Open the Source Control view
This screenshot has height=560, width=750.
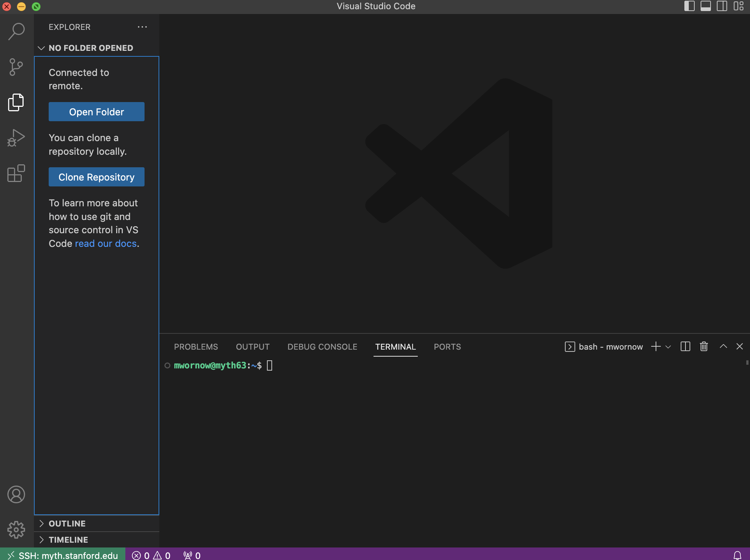(x=16, y=67)
